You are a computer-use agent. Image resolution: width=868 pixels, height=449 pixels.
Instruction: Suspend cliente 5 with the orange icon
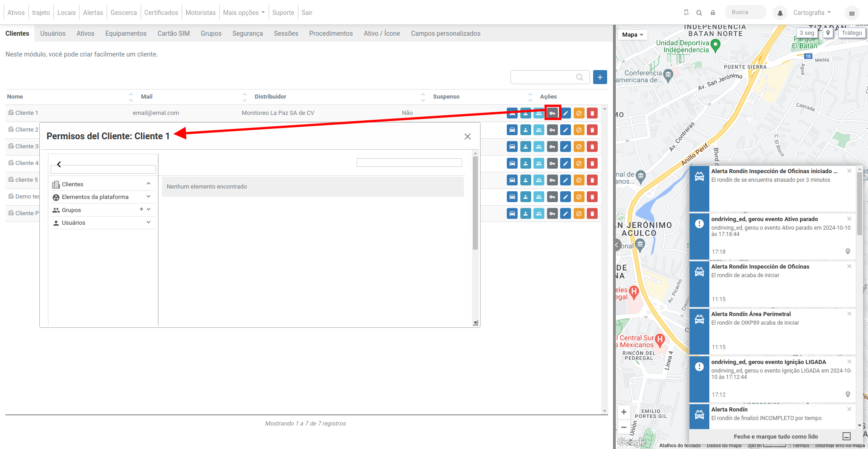point(579,180)
